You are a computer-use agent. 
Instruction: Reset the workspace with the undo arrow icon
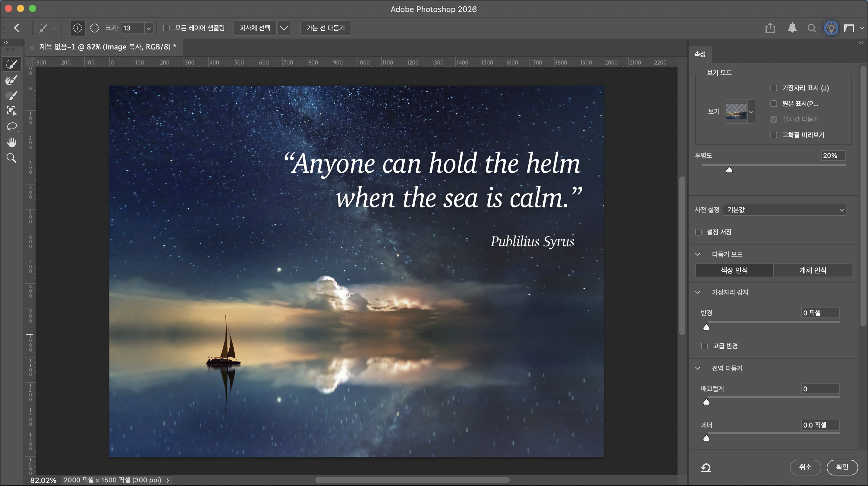pos(706,467)
